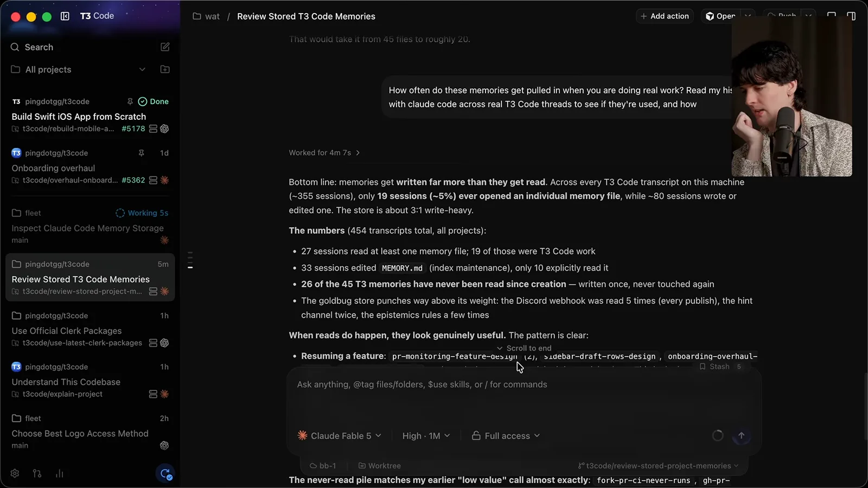This screenshot has width=868, height=488.
Task: Pin the Build Swift iOS App thread
Action: tap(130, 101)
